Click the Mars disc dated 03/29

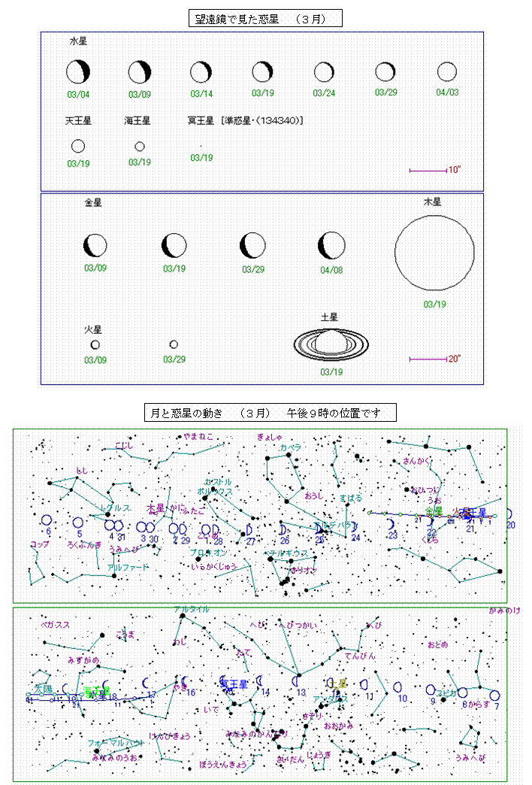(174, 344)
